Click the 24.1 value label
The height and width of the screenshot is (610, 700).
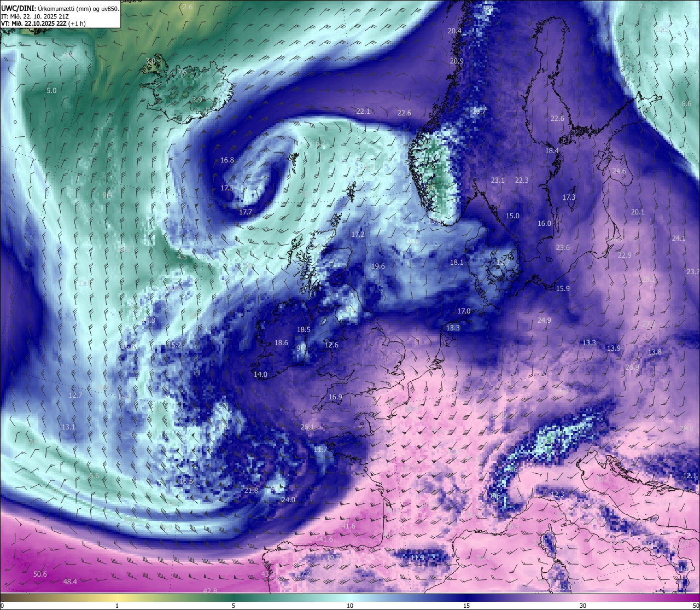pos(679,238)
